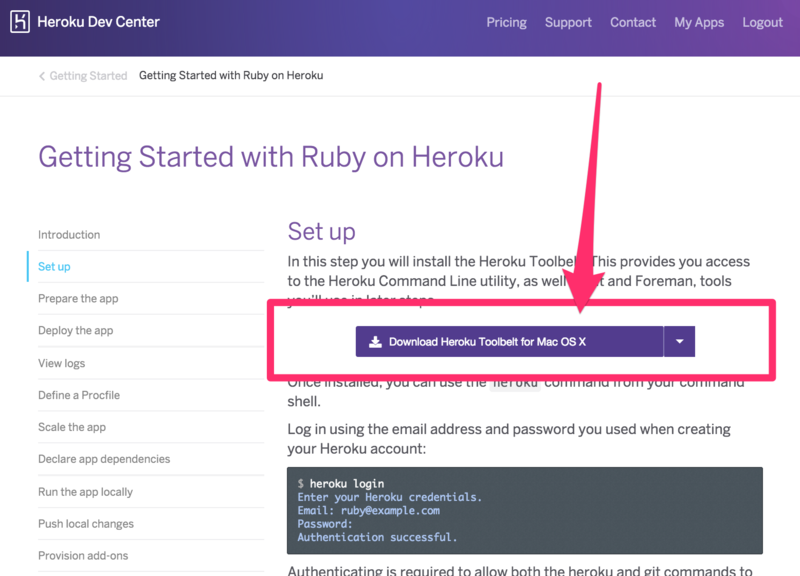Jump to Declare app dependencies
The image size is (800, 576).
[104, 459]
